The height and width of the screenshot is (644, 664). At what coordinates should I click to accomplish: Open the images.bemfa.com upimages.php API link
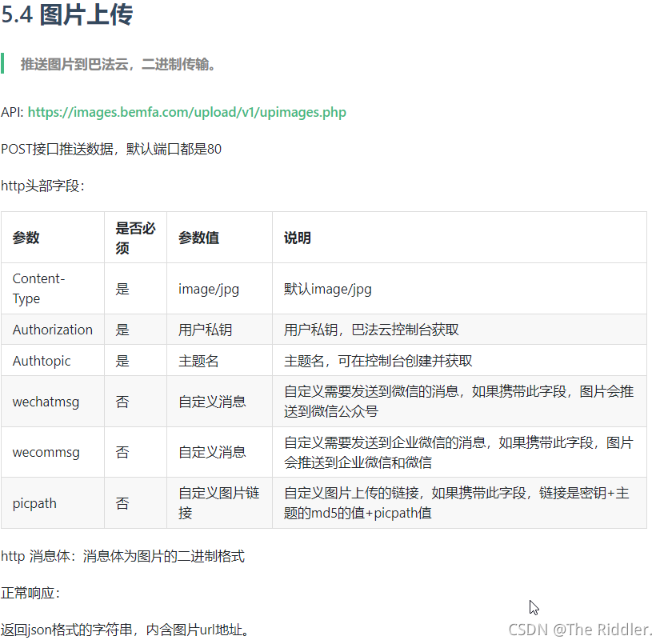tap(186, 112)
